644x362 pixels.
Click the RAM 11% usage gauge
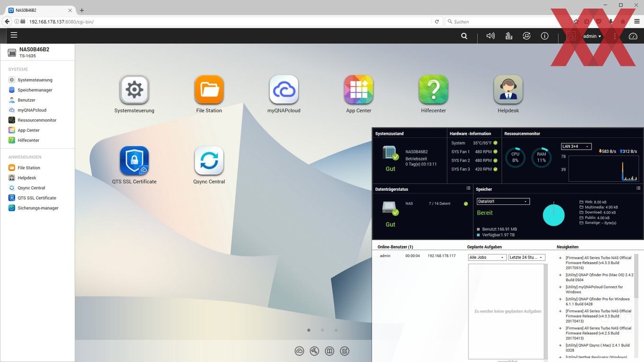541,157
